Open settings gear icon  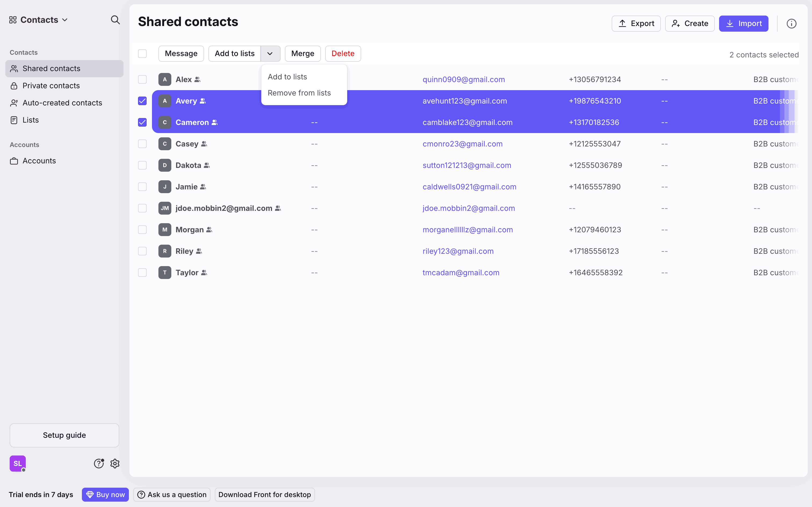click(x=115, y=464)
